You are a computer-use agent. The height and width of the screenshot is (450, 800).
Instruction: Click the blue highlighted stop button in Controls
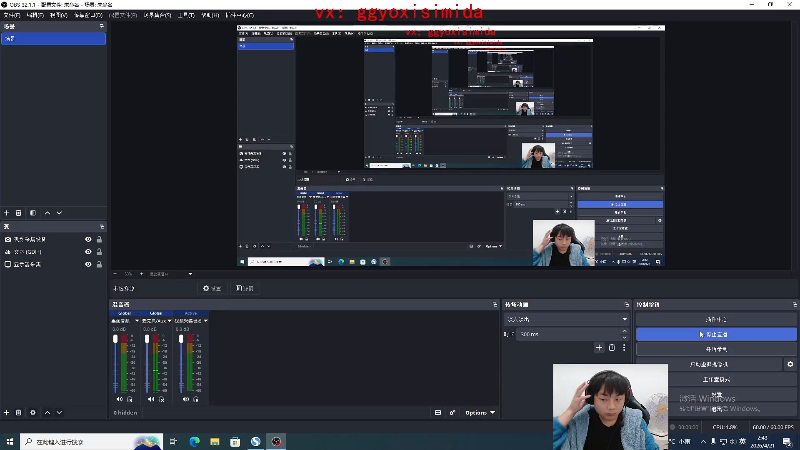click(716, 335)
